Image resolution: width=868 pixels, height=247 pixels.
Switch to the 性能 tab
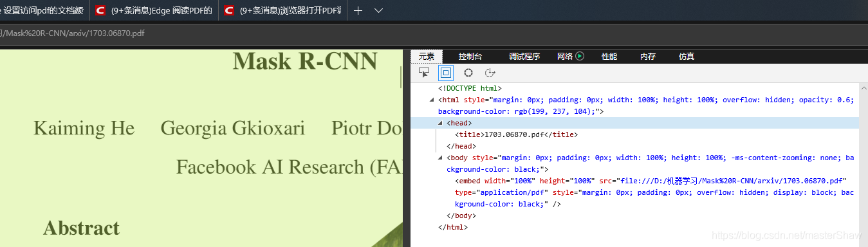click(609, 56)
